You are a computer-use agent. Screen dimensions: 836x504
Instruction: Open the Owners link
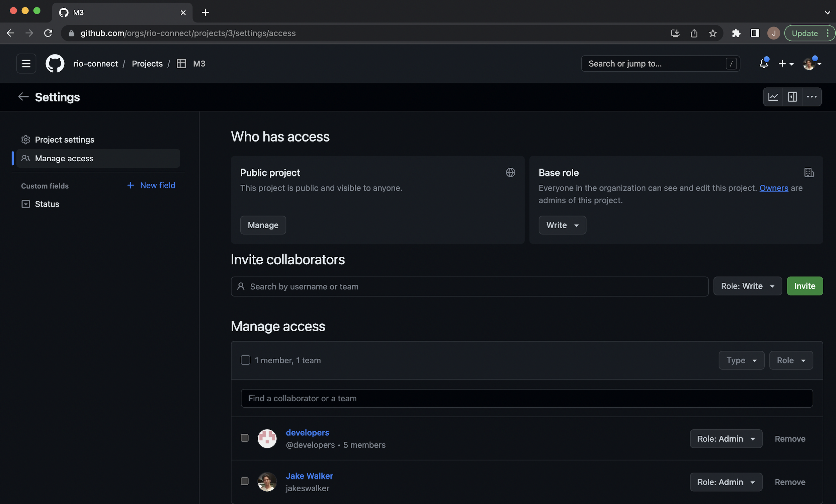773,188
